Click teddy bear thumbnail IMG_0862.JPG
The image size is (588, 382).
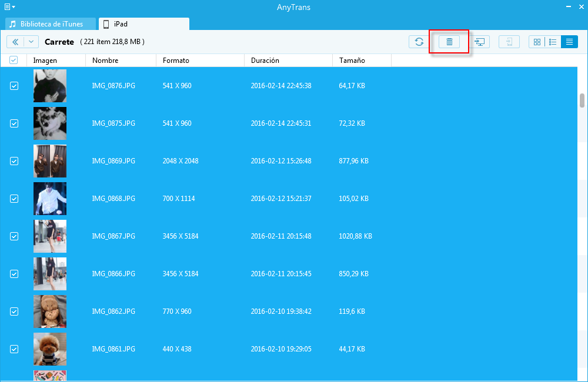(x=50, y=311)
